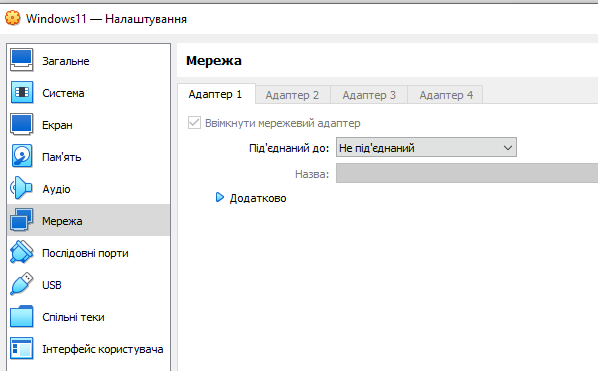The image size is (598, 371).
Task: Select Послідовні порти text in sidebar
Action: coord(85,254)
